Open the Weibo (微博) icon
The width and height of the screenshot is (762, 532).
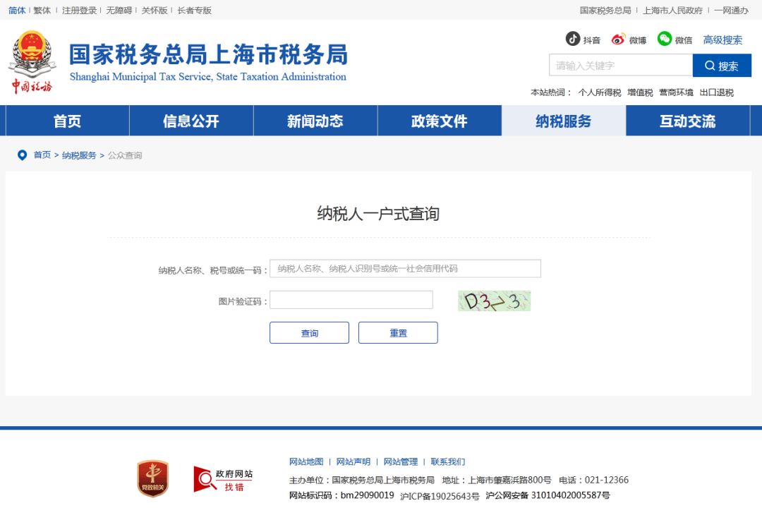point(617,39)
